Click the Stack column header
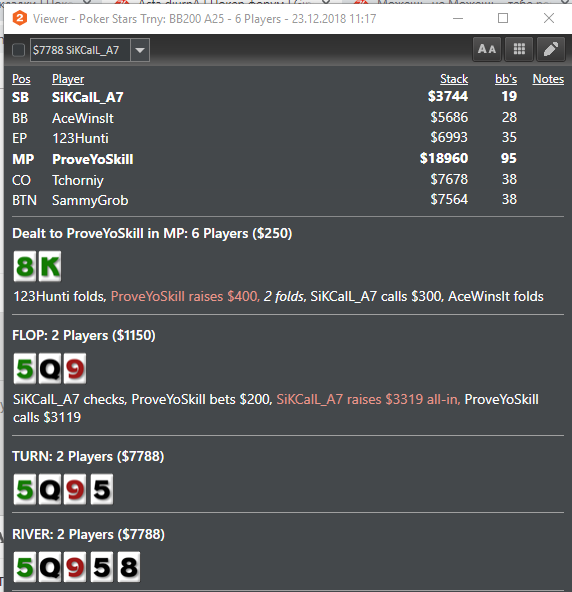This screenshot has width=572, height=592. tap(454, 79)
